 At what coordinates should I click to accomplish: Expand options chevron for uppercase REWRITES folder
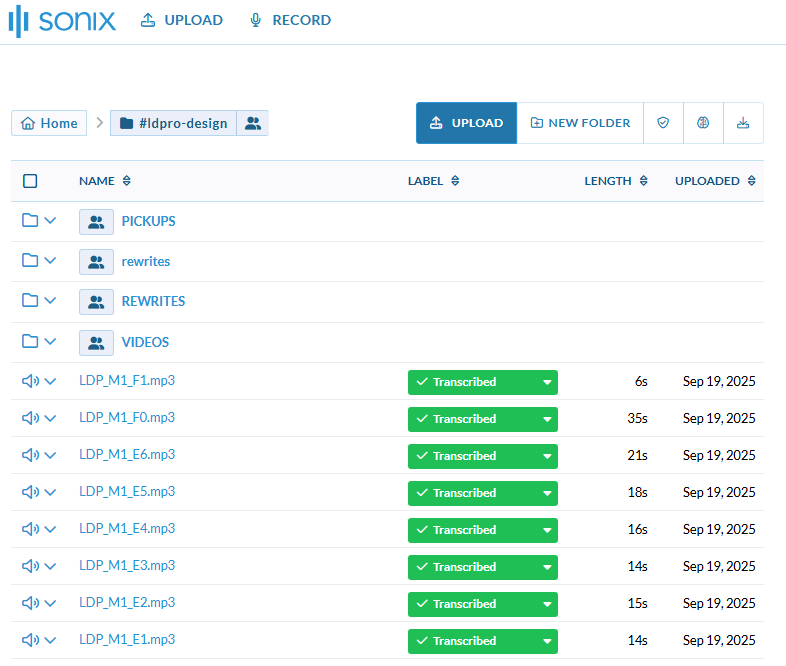[50, 301]
